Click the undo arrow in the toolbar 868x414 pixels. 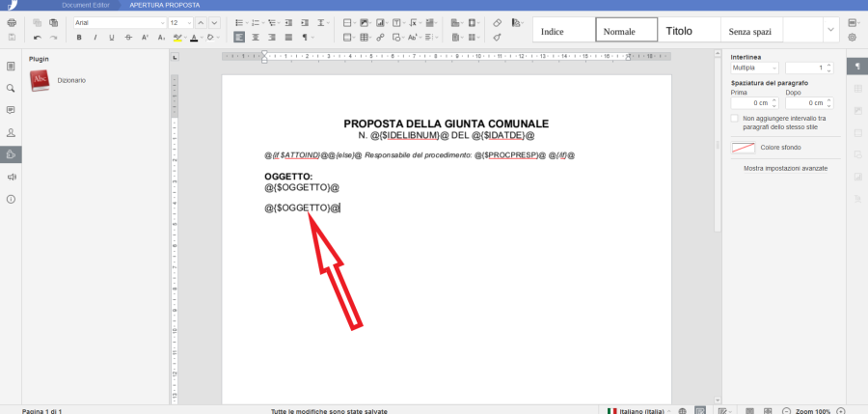click(x=37, y=38)
